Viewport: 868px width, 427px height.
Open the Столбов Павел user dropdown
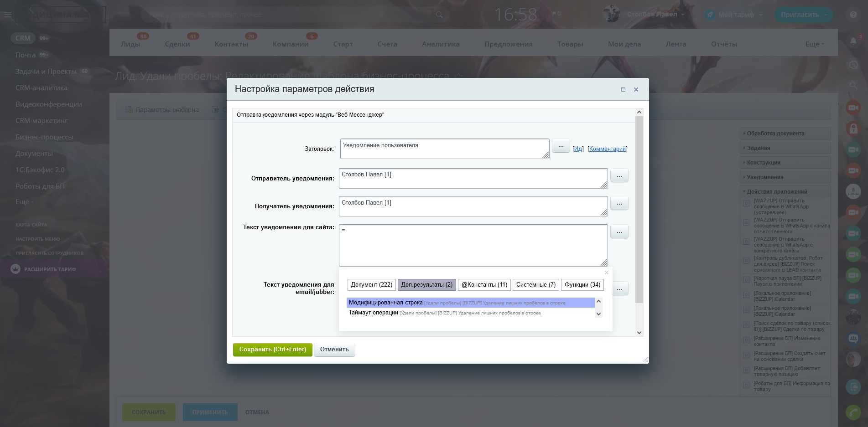click(655, 14)
